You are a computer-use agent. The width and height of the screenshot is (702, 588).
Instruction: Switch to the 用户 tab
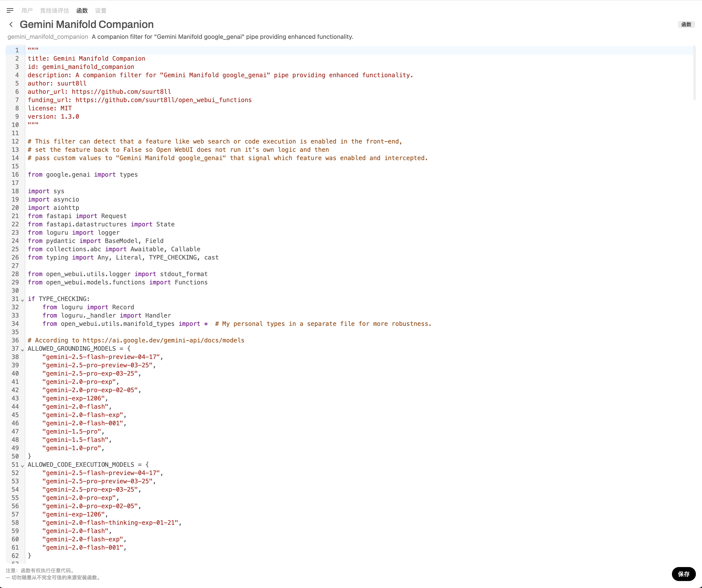(x=27, y=11)
